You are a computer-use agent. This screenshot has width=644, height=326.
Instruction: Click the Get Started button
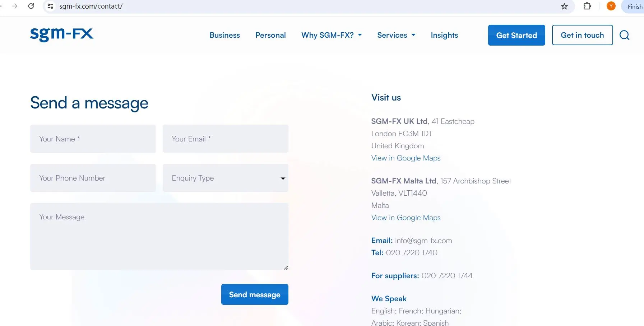pyautogui.click(x=516, y=35)
